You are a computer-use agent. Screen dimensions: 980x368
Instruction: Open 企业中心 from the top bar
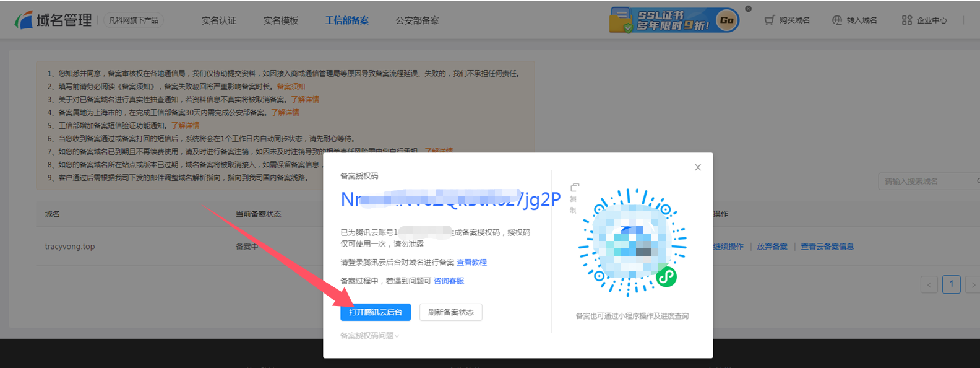(932, 20)
